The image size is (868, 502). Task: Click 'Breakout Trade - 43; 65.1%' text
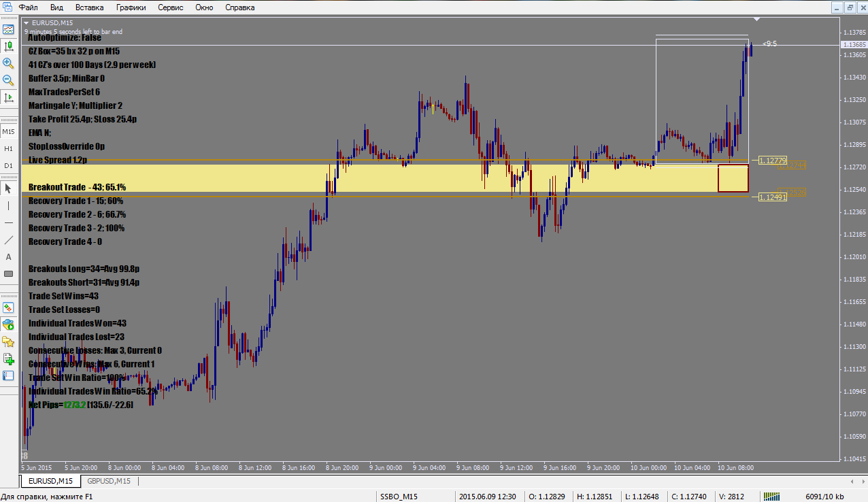(77, 187)
